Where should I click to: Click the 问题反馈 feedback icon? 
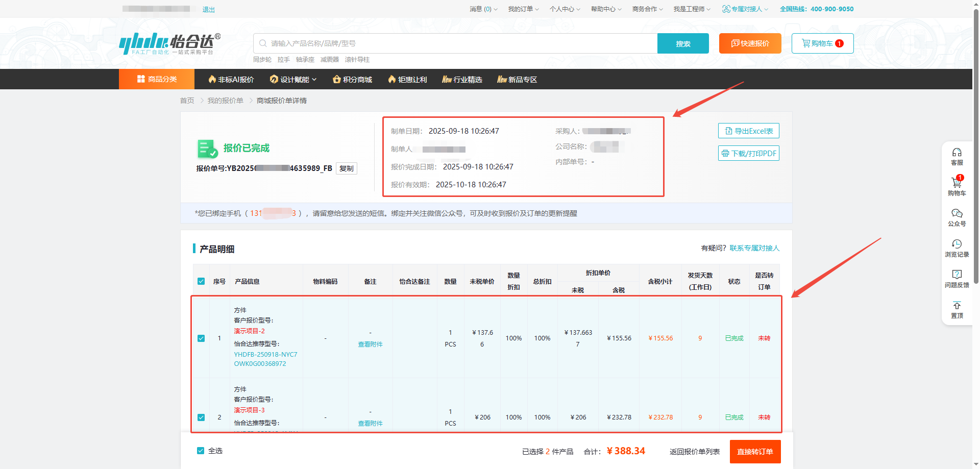click(957, 276)
